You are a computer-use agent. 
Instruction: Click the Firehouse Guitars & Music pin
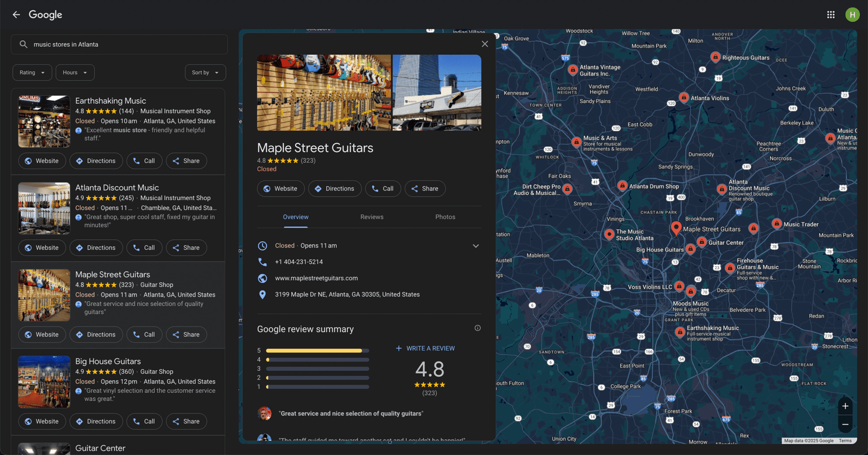coord(730,268)
